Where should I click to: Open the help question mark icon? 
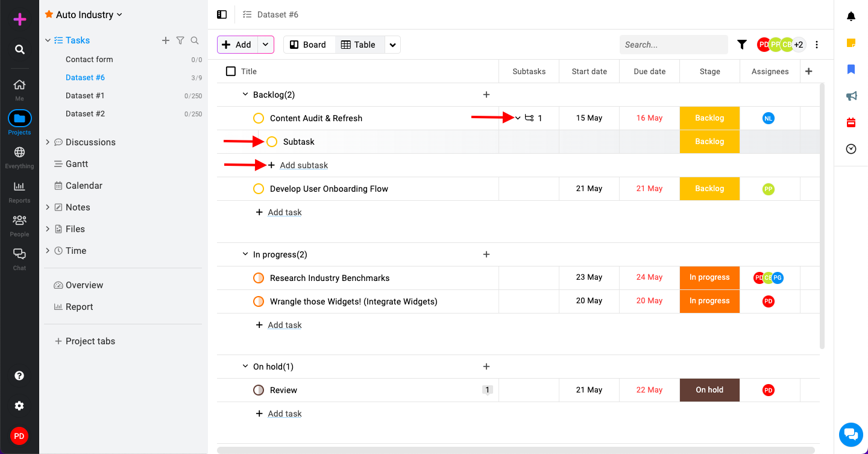point(19,376)
